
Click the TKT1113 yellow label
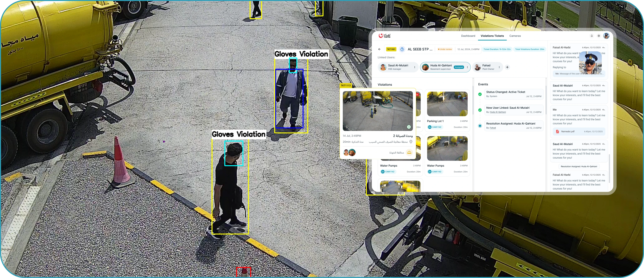click(x=346, y=86)
